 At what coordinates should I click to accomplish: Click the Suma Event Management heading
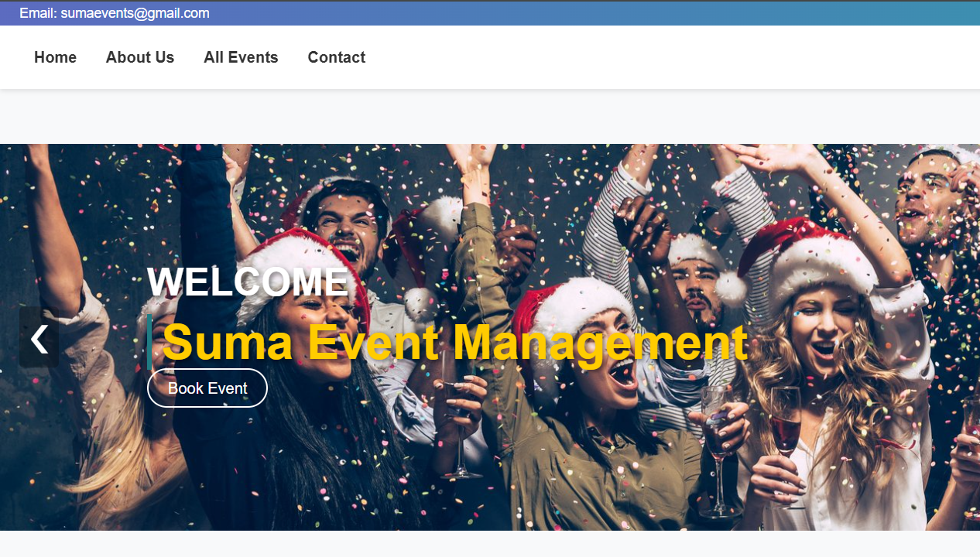click(453, 343)
